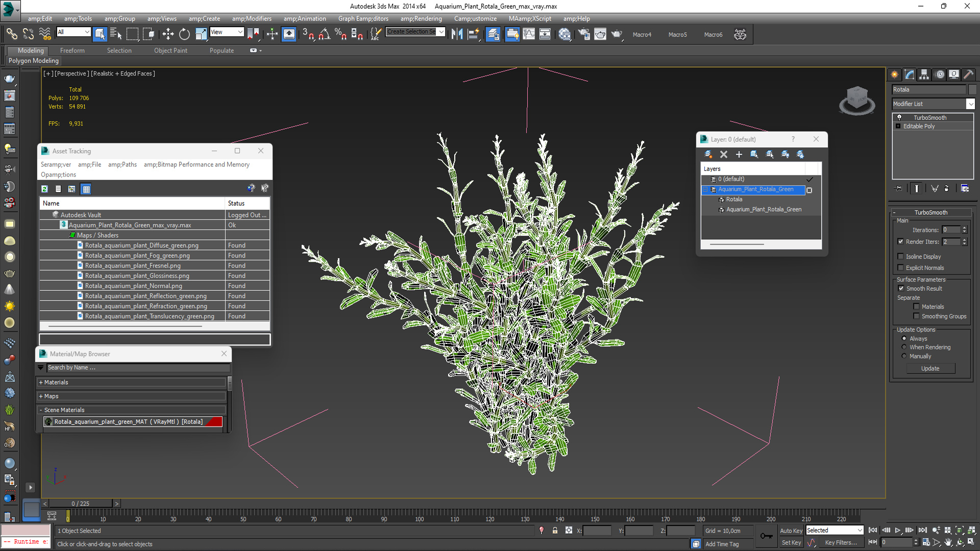Viewport: 980px width, 551px height.
Task: Click the Select and Move tool
Action: (x=168, y=34)
